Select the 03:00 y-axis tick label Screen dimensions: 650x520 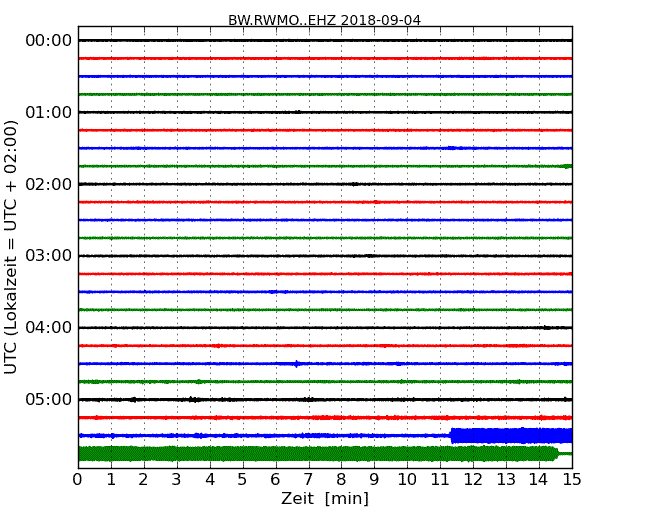point(49,256)
